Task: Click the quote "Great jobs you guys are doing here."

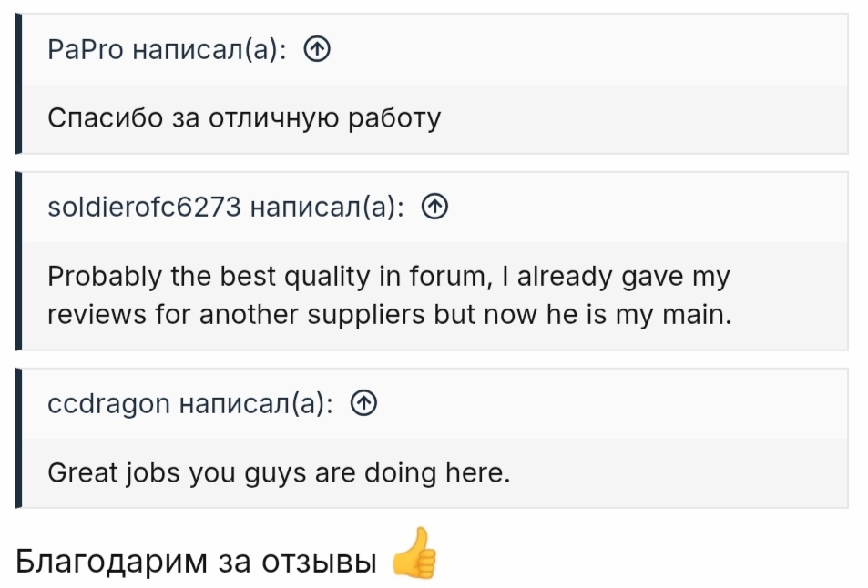Action: point(278,473)
